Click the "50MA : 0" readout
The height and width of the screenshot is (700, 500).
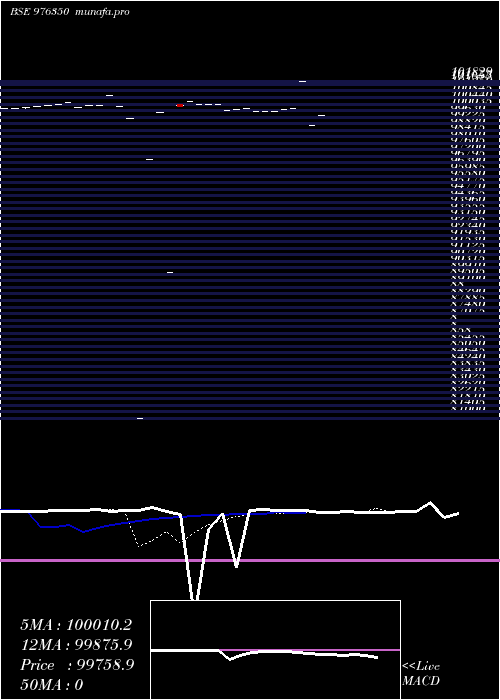coord(52,685)
